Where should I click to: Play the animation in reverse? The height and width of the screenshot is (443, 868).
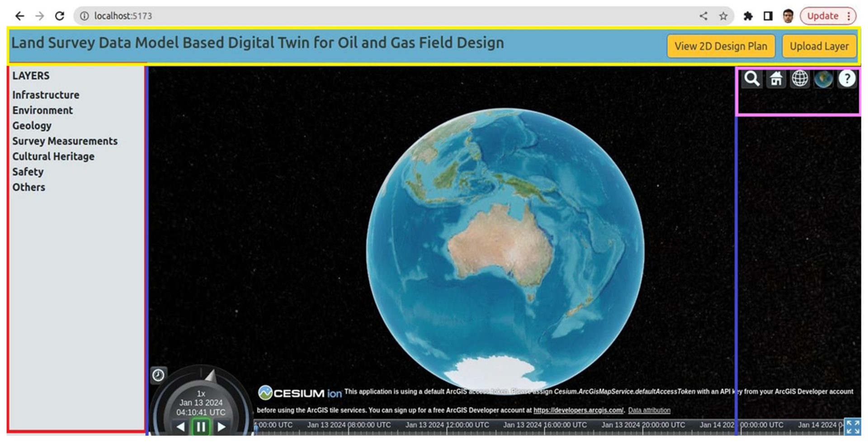(x=181, y=427)
